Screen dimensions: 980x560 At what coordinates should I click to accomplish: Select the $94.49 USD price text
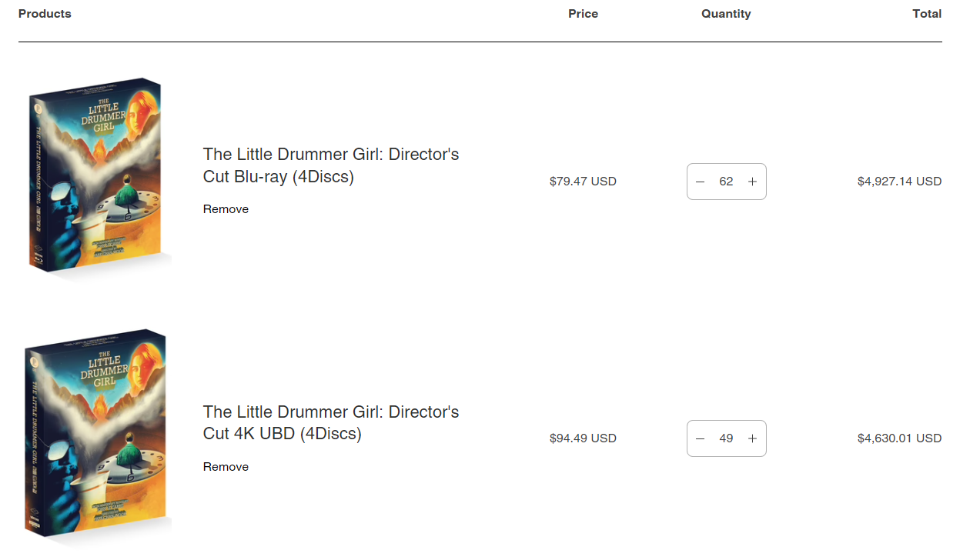pos(583,438)
